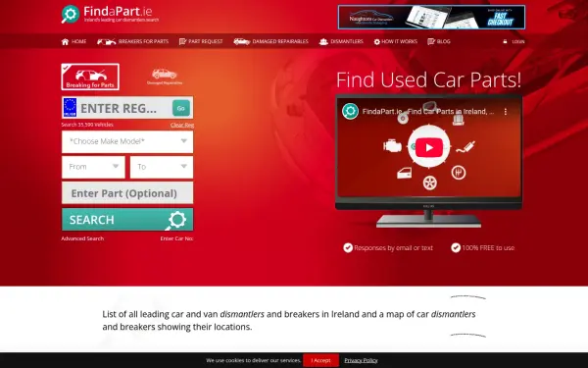Click the FindaPart channel avatar in video

[350, 112]
